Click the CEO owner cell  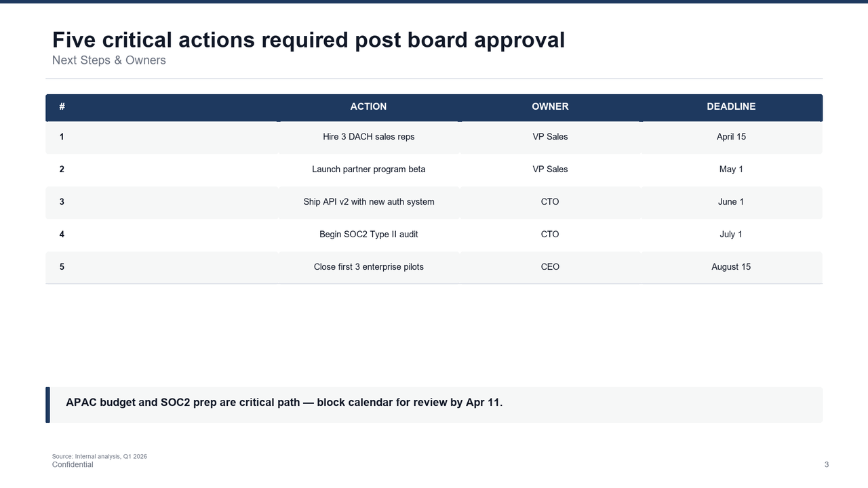pyautogui.click(x=550, y=267)
